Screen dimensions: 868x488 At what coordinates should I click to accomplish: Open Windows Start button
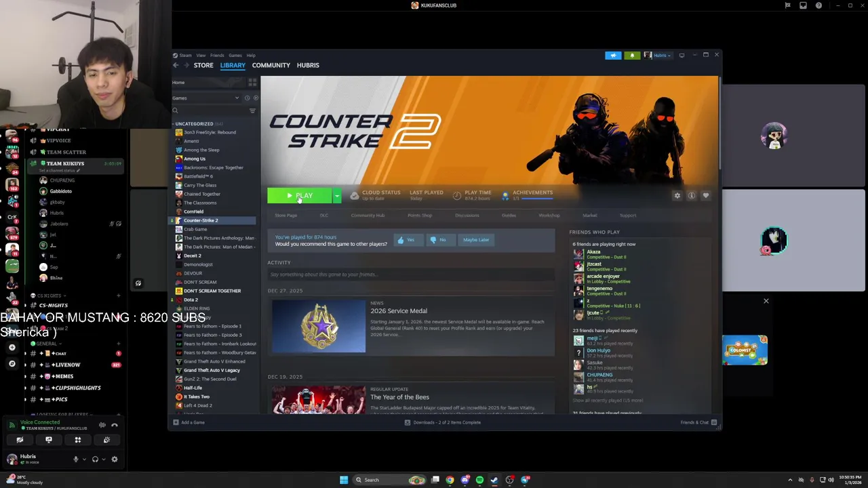344,480
